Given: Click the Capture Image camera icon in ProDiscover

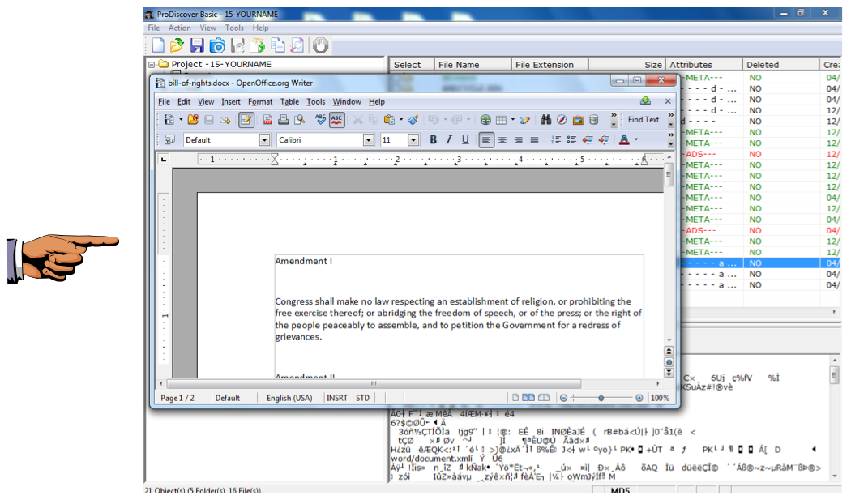Looking at the screenshot, I should [217, 45].
